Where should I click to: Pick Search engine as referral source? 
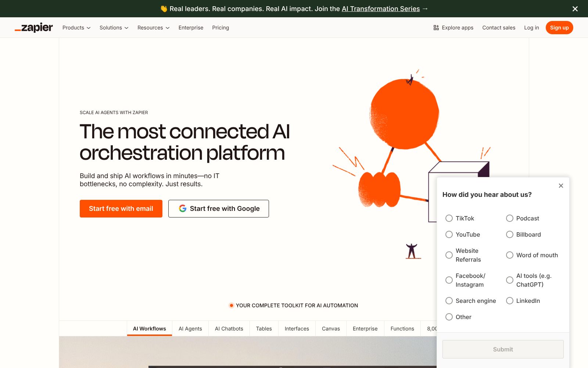(x=449, y=301)
